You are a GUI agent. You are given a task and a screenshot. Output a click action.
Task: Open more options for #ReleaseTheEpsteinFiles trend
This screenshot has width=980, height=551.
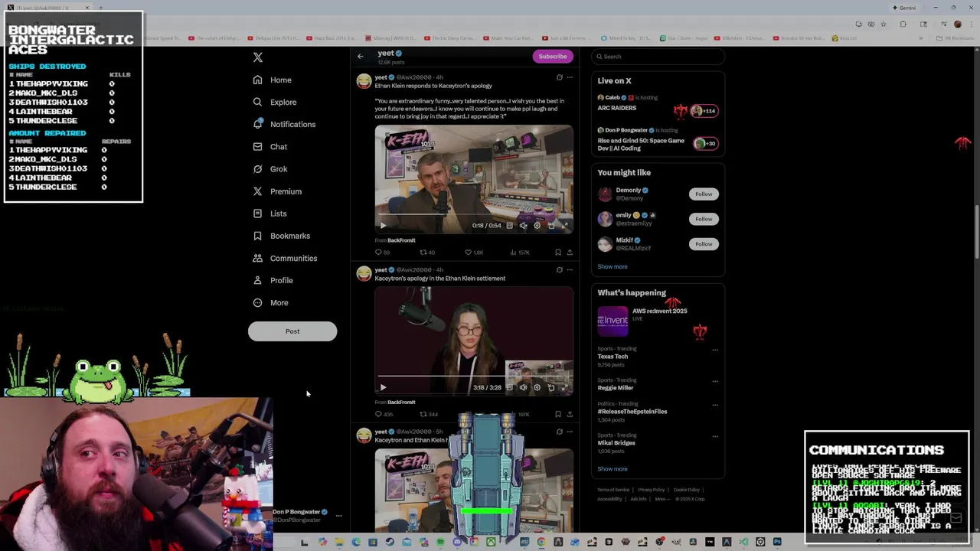[x=715, y=405]
